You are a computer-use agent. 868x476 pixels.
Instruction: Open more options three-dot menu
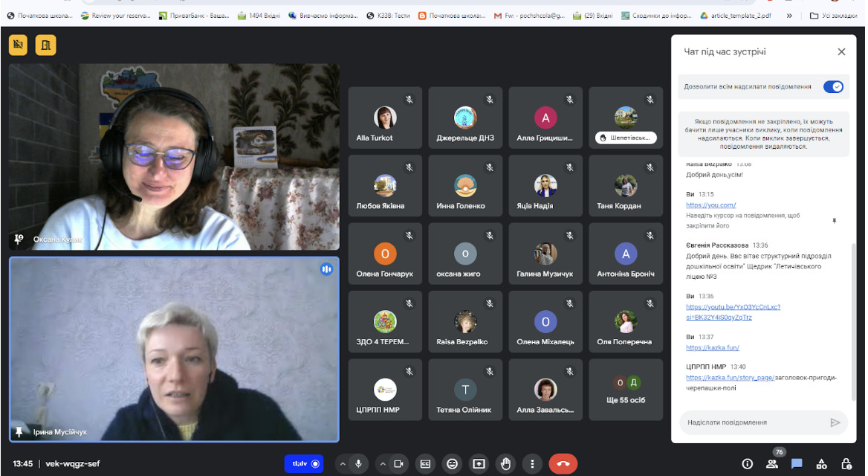(x=532, y=464)
